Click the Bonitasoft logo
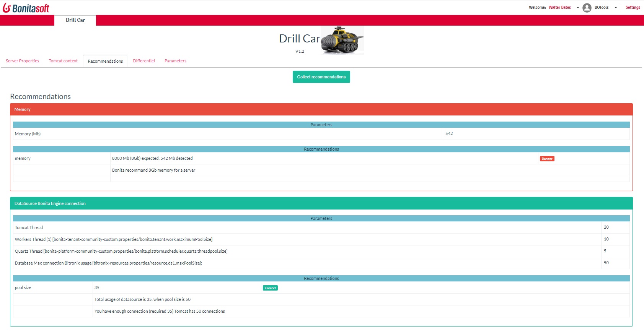The height and width of the screenshot is (333, 644). [x=26, y=8]
